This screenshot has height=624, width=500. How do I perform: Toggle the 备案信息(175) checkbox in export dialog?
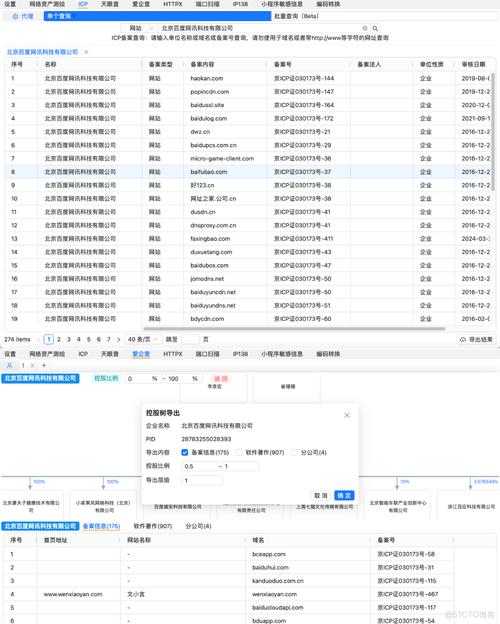[x=185, y=452]
